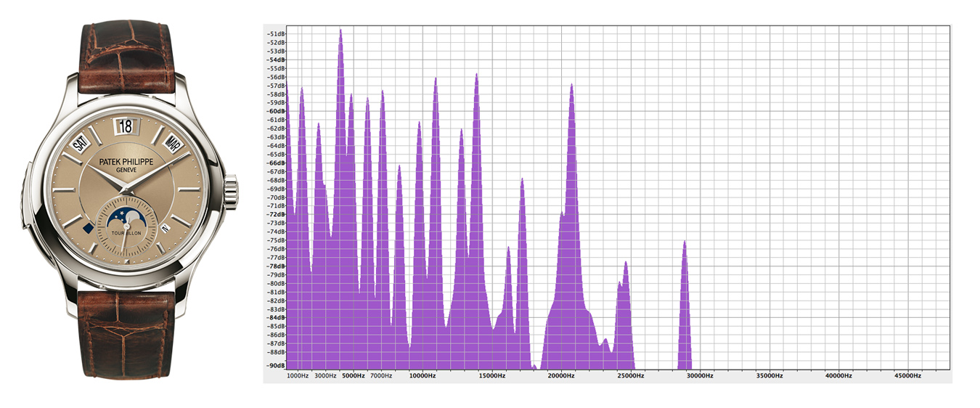The width and height of the screenshot is (980, 408).
Task: Click the -54dB axis label
Action: point(275,60)
